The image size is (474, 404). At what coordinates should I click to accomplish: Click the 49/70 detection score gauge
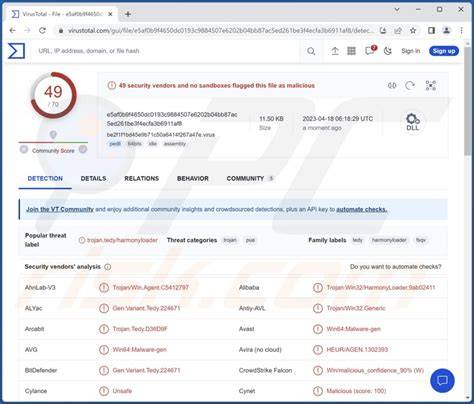pos(53,95)
